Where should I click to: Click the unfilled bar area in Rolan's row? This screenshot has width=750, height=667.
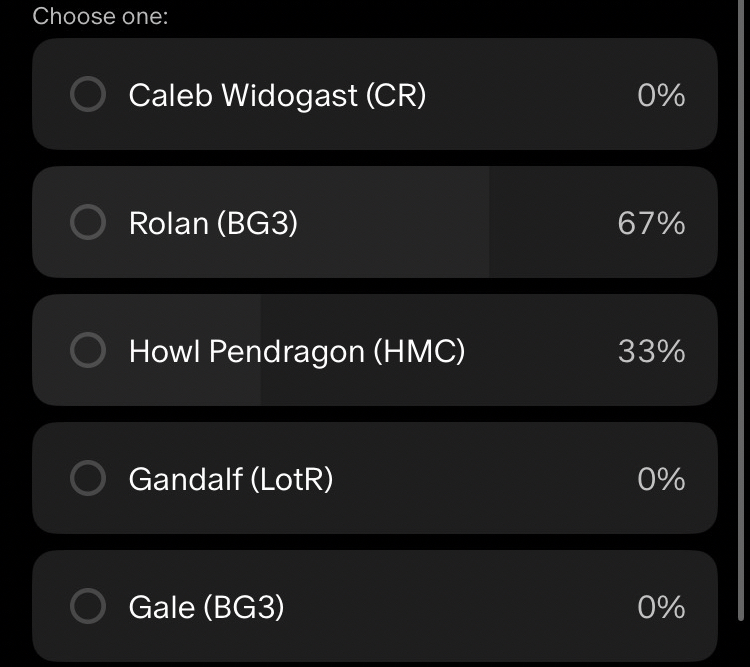550,222
